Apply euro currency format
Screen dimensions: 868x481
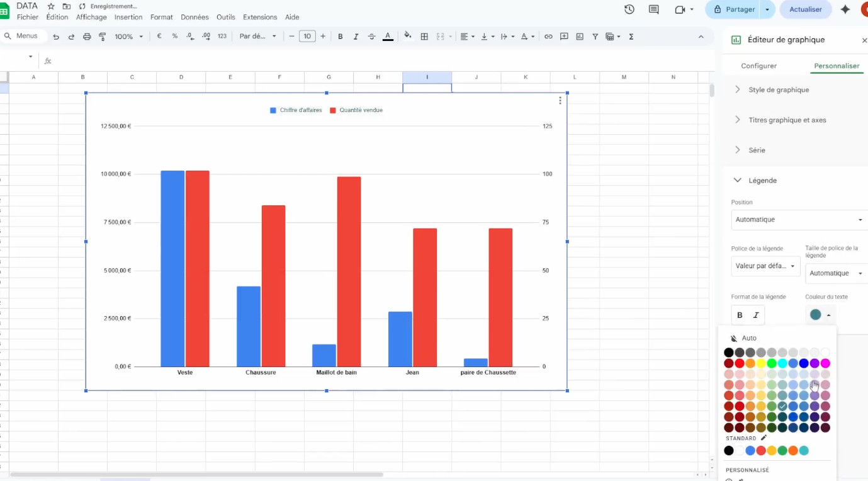tap(159, 37)
